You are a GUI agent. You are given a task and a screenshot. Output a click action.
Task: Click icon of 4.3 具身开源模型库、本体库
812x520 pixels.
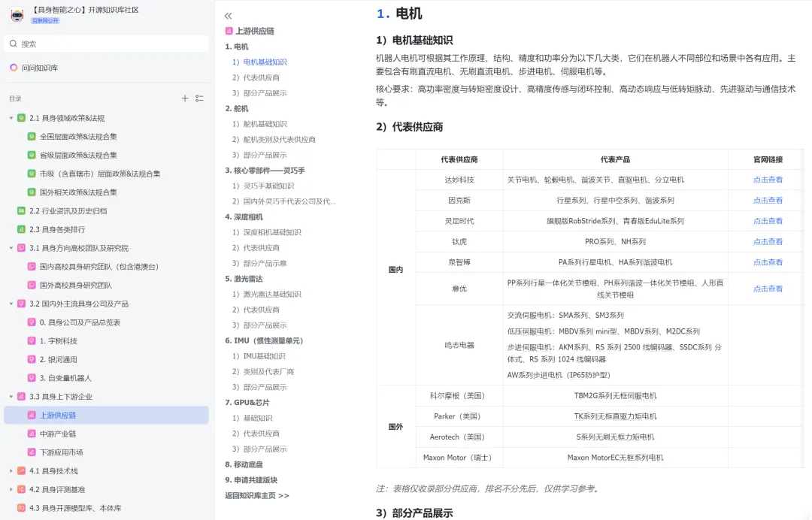21,508
